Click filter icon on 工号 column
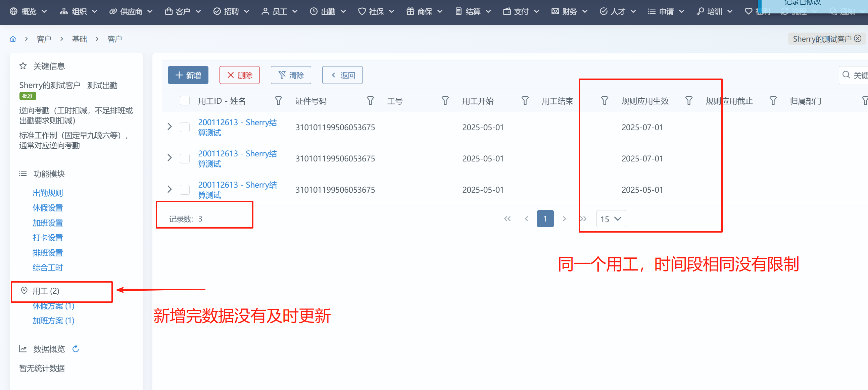 coord(445,101)
